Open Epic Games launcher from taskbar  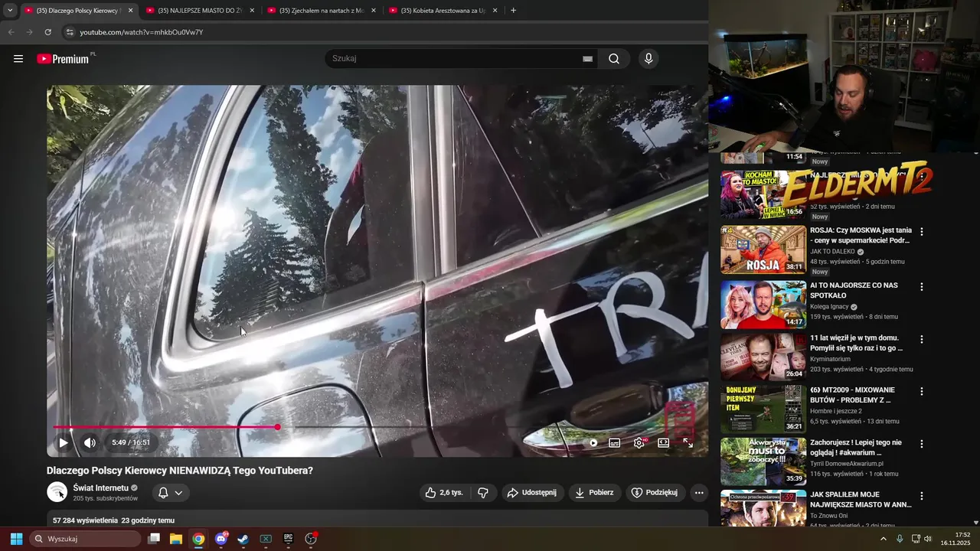[289, 539]
